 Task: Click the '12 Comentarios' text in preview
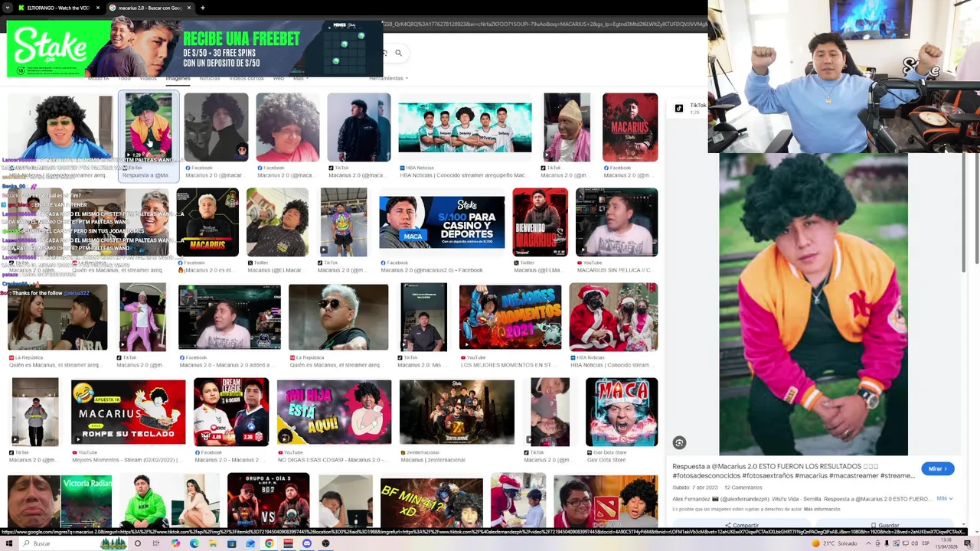tap(743, 487)
